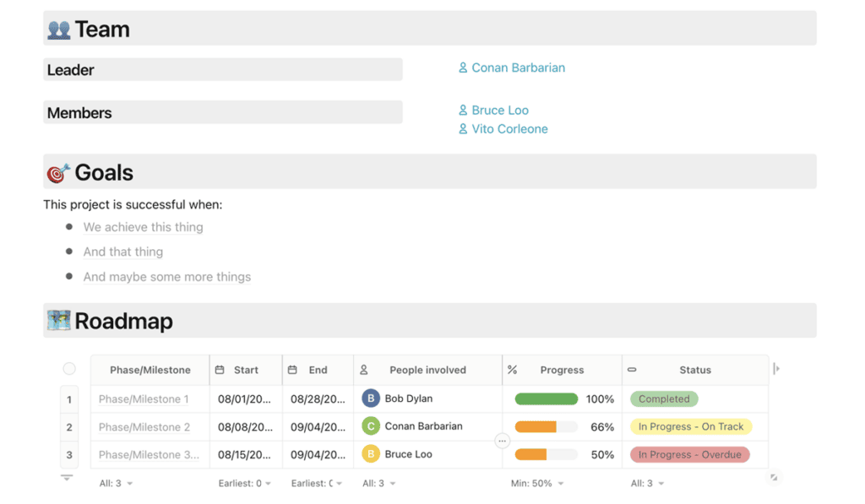Click the person icon in People involved header
The height and width of the screenshot is (504, 865).
364,370
